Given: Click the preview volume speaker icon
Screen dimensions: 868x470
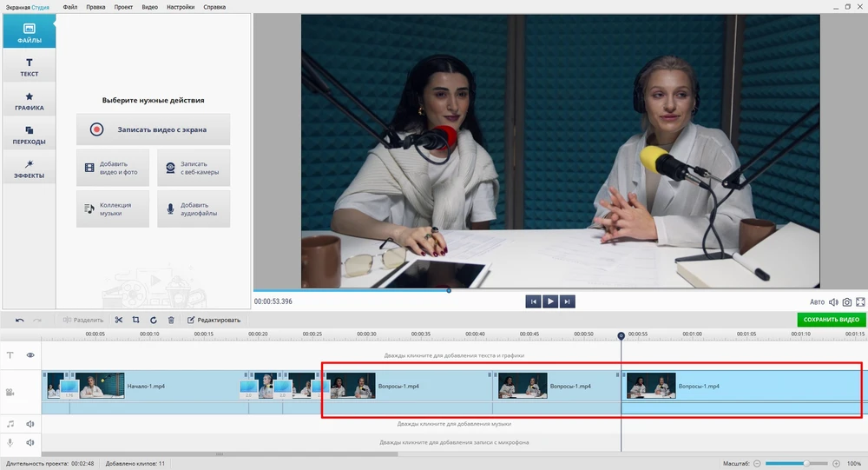Looking at the screenshot, I should point(833,302).
